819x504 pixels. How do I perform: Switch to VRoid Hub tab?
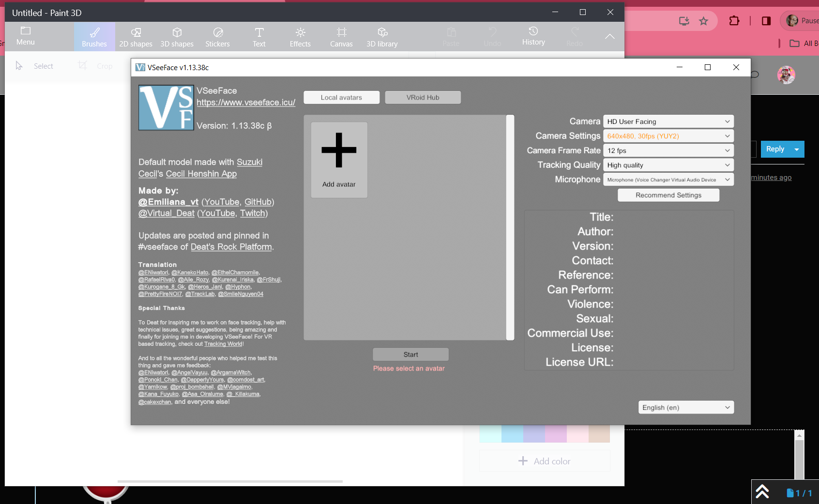423,97
